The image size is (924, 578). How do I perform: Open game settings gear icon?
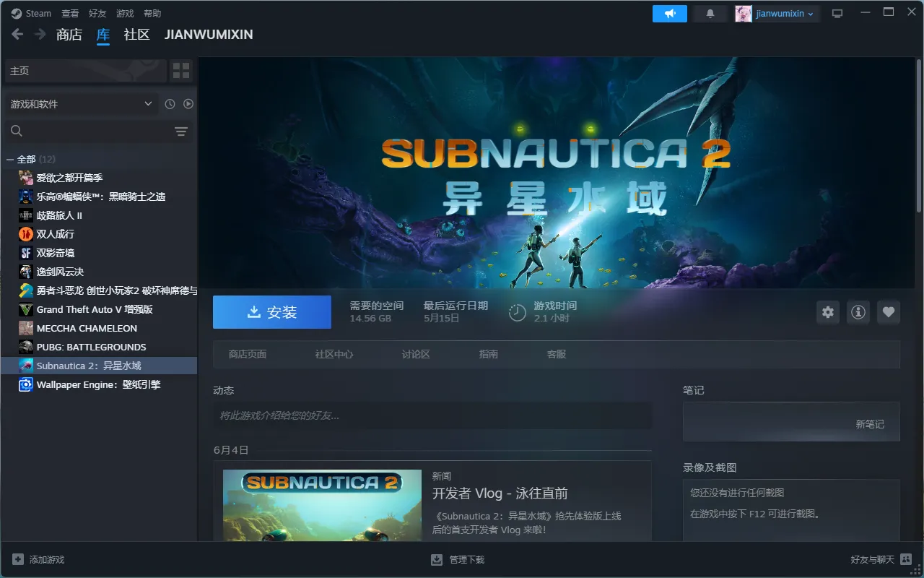[828, 312]
